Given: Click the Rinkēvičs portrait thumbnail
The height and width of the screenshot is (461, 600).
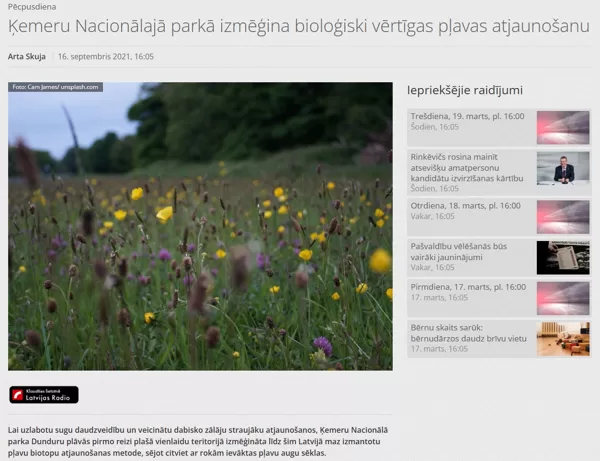Looking at the screenshot, I should [563, 168].
